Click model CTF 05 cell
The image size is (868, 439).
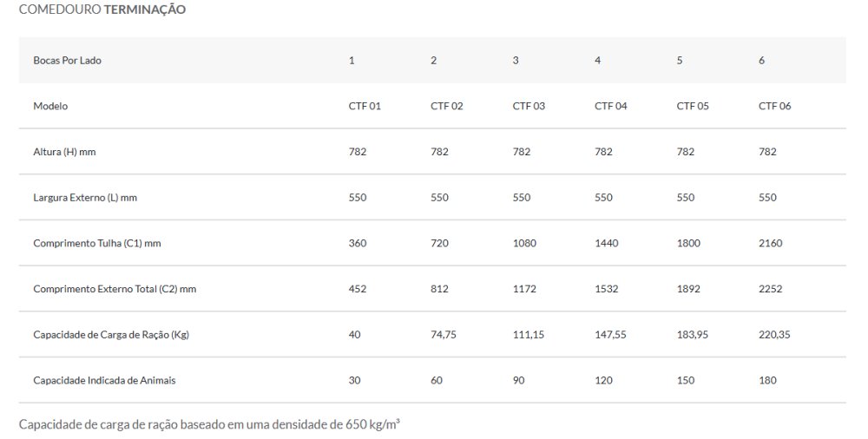tap(693, 106)
